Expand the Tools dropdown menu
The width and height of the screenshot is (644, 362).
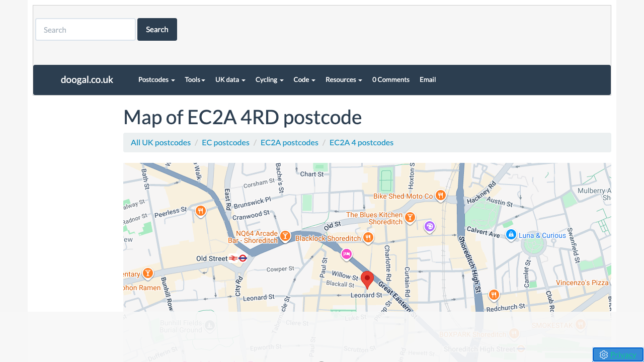195,79
